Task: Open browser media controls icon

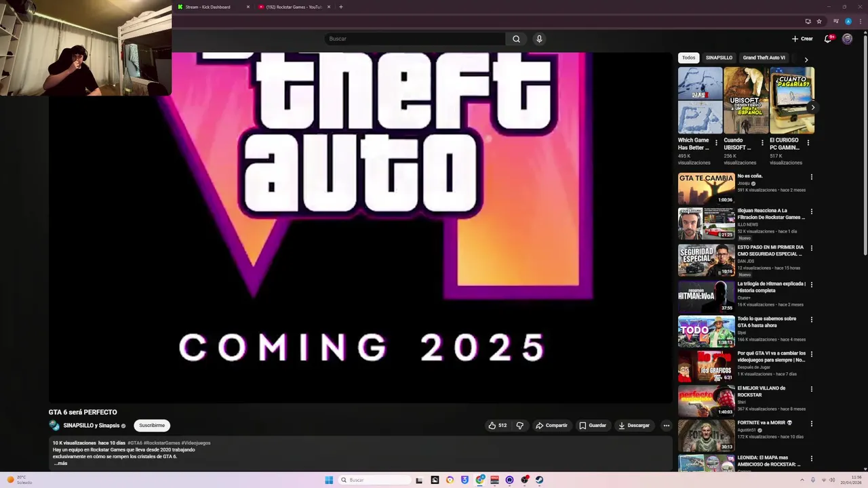Action: tap(836, 21)
